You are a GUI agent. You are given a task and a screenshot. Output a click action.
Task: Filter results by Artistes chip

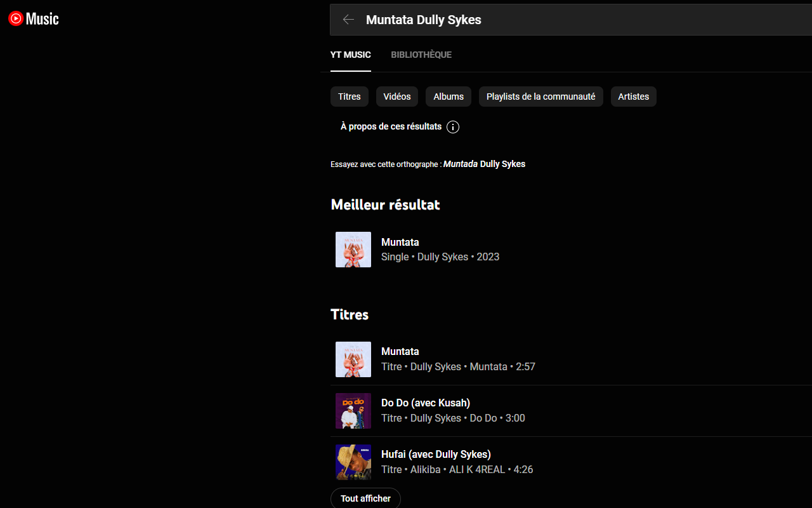[x=634, y=97]
